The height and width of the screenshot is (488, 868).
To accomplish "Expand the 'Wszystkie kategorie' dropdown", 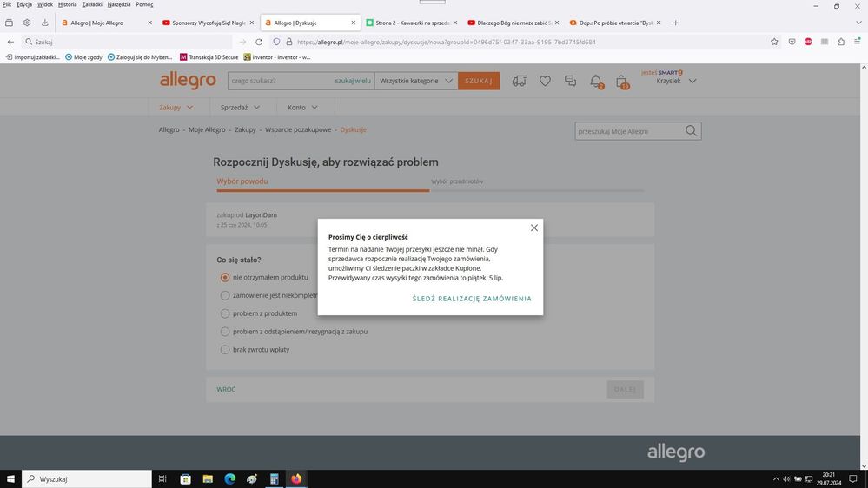I will (416, 81).
